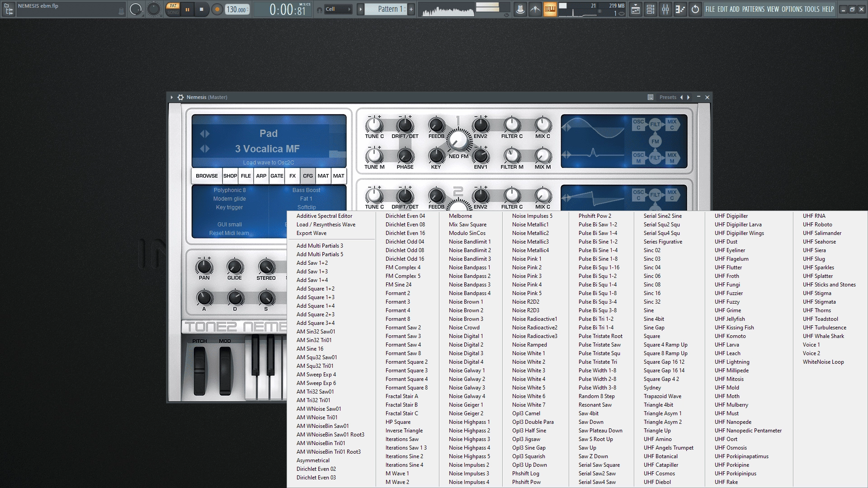The height and width of the screenshot is (488, 868).
Task: Choose Additive Spectral Editor from the menu
Action: [324, 216]
